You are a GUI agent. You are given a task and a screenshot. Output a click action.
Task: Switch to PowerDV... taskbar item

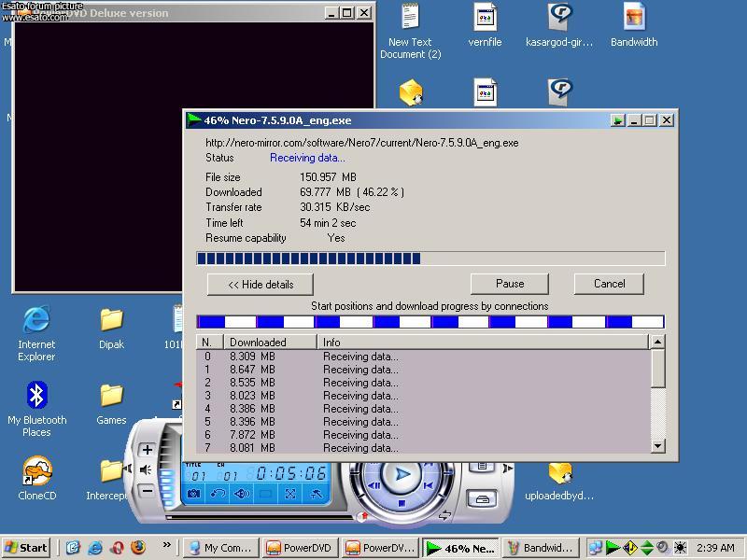tap(381, 548)
